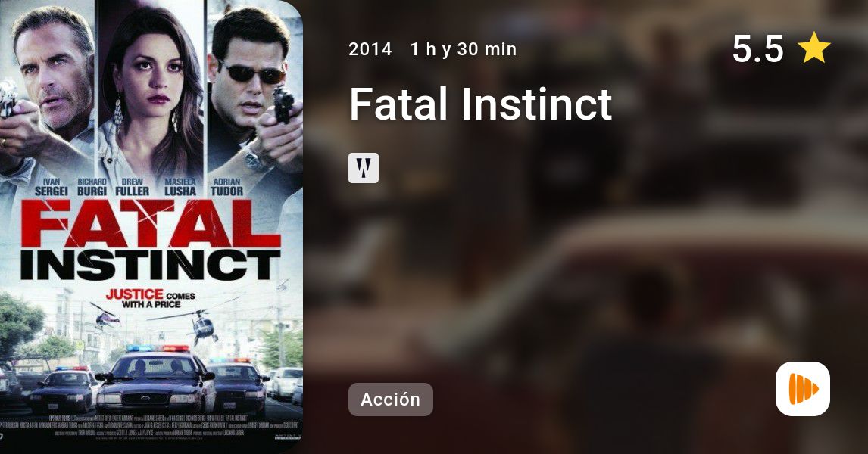This screenshot has width=868, height=454.
Task: Select the Acción genre tag
Action: pos(390,400)
